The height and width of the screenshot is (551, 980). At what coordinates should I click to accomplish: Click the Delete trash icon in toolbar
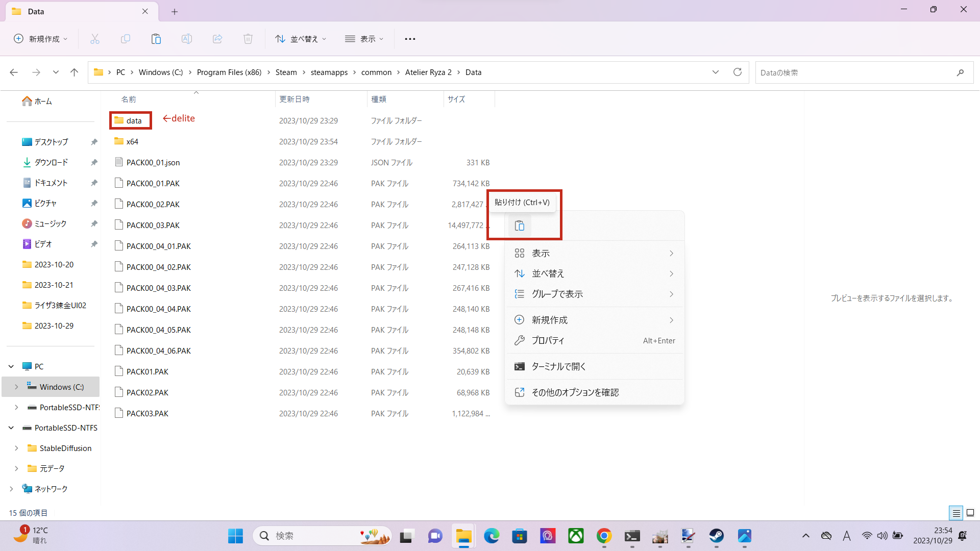point(248,39)
